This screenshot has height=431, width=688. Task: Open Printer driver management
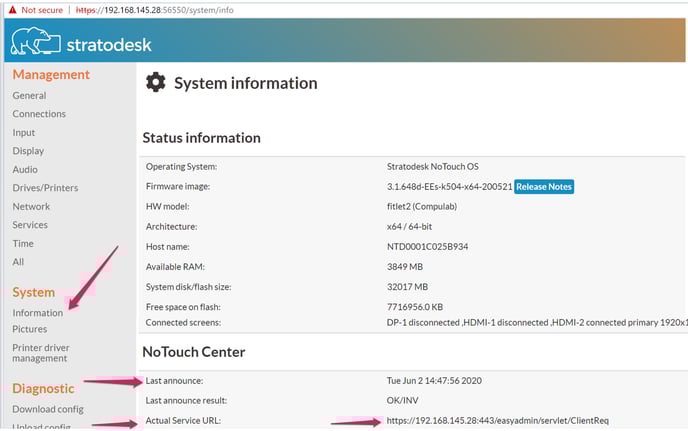(41, 353)
